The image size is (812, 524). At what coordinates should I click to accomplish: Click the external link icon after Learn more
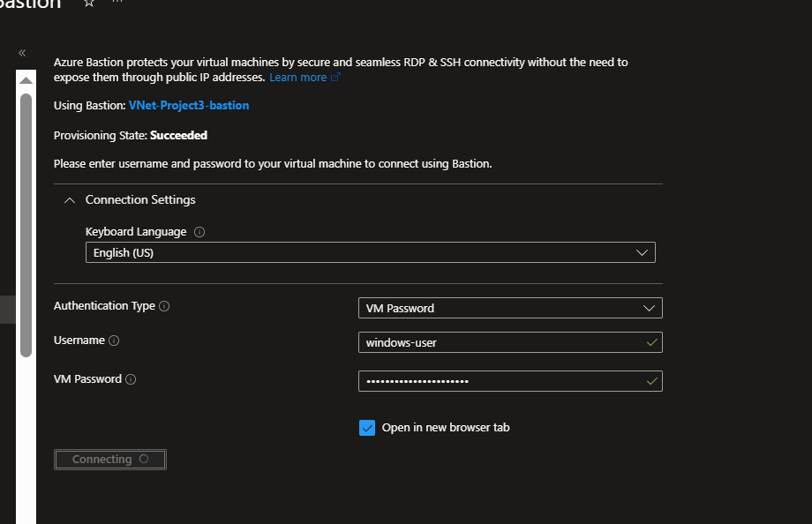tap(335, 78)
